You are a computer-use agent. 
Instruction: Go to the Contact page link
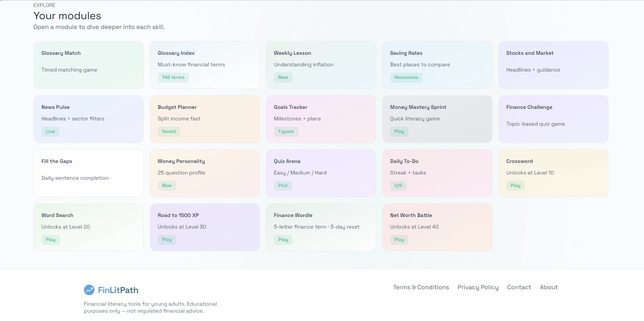[519, 287]
